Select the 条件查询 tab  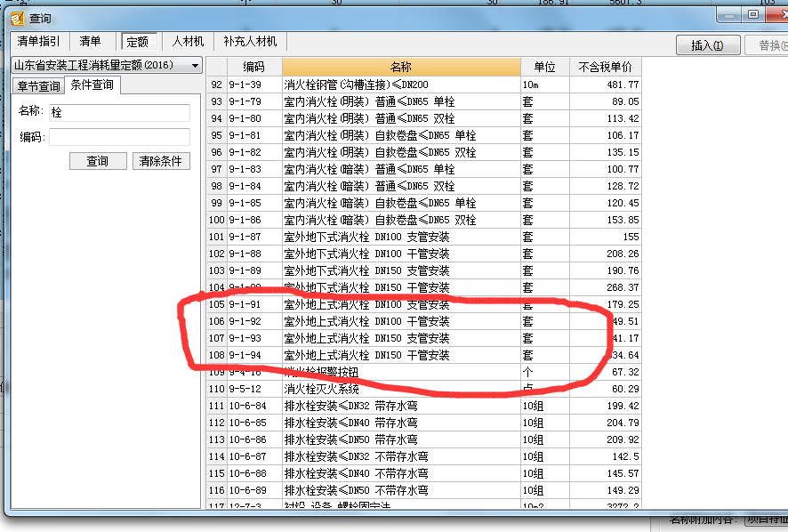tap(92, 85)
